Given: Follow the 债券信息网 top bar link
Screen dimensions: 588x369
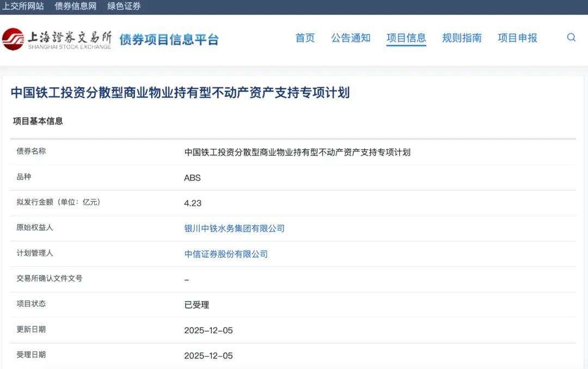Looking at the screenshot, I should pyautogui.click(x=75, y=6).
